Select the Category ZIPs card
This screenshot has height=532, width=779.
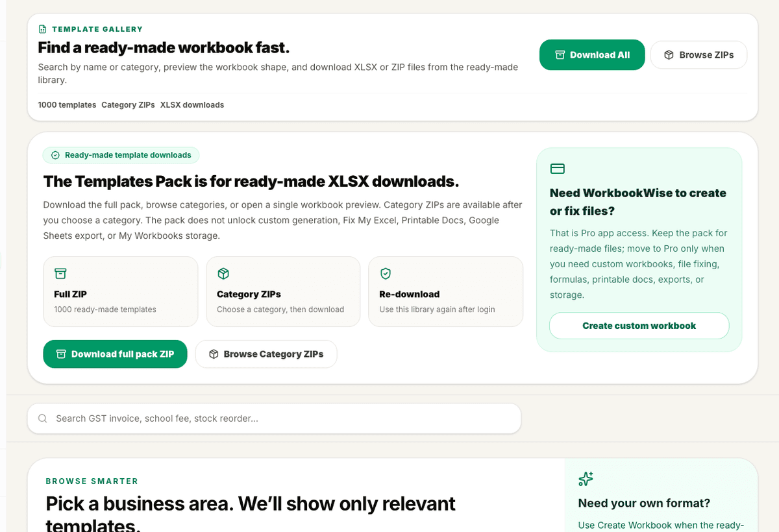tap(283, 291)
